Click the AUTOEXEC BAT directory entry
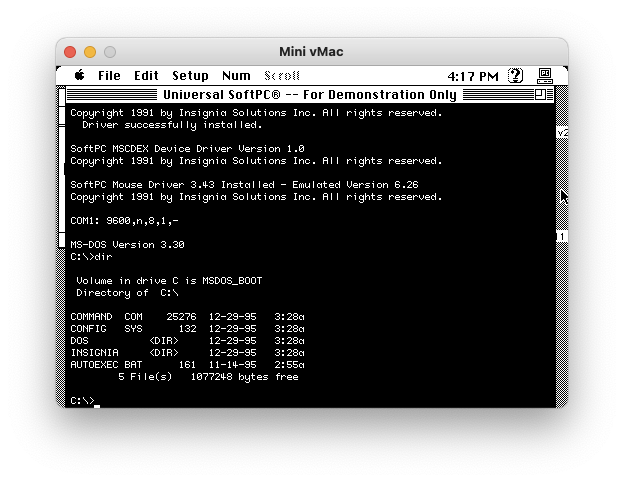Screen dimensions: 624x482 [187, 365]
